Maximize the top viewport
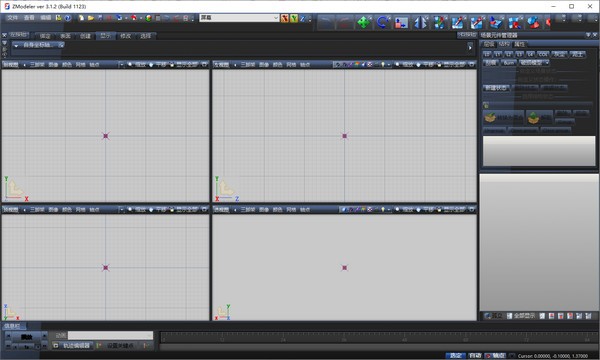This screenshot has height=360, width=600. [x=204, y=210]
